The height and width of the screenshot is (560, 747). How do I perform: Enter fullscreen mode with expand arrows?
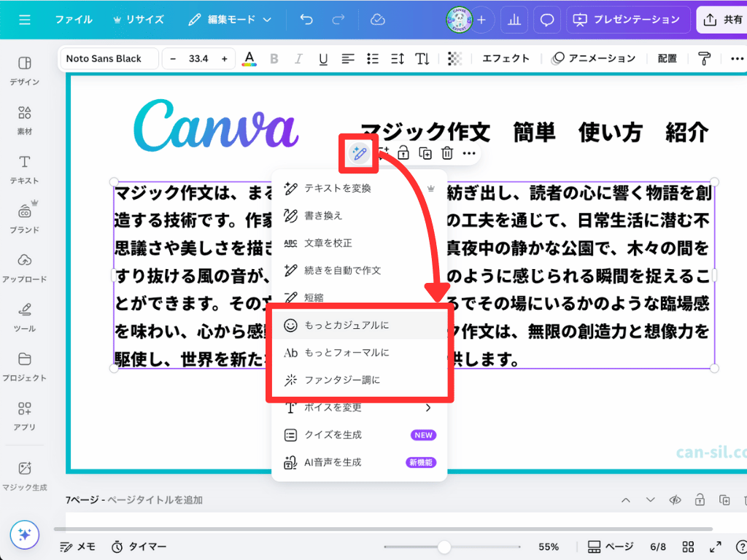point(715,547)
